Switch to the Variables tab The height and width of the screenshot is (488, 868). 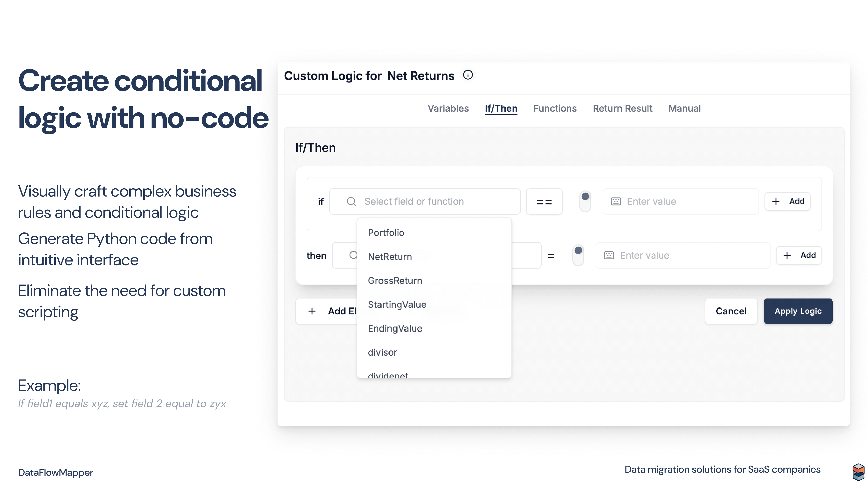point(448,108)
